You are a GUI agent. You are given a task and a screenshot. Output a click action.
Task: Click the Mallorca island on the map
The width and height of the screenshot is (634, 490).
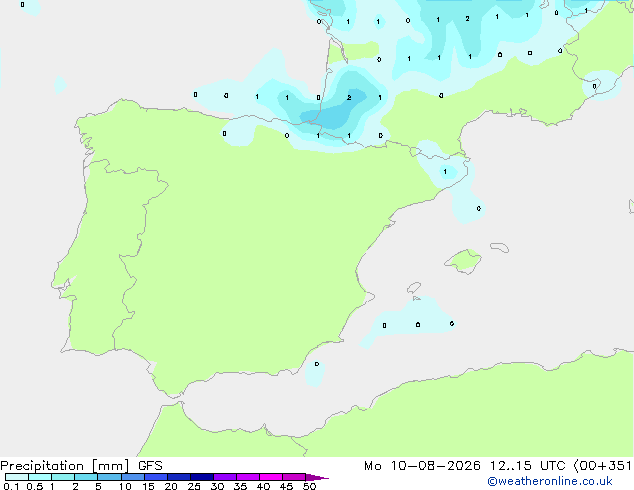pos(464,261)
